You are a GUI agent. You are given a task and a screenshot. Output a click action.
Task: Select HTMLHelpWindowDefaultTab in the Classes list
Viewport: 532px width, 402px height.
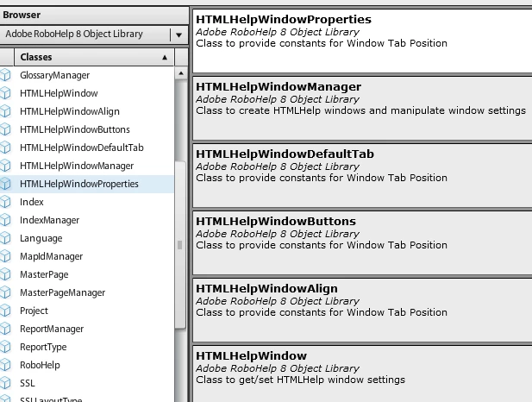pyautogui.click(x=87, y=148)
